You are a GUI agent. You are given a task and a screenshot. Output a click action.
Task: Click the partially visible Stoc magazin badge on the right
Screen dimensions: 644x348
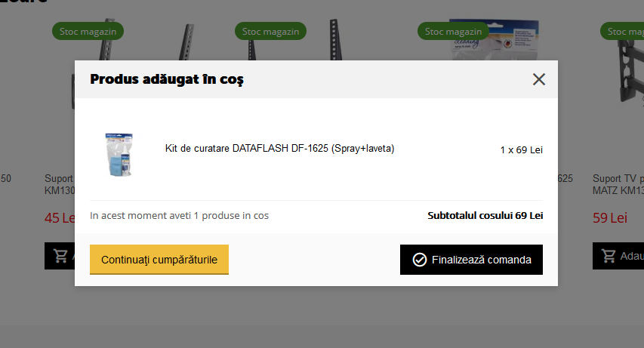pos(622,31)
